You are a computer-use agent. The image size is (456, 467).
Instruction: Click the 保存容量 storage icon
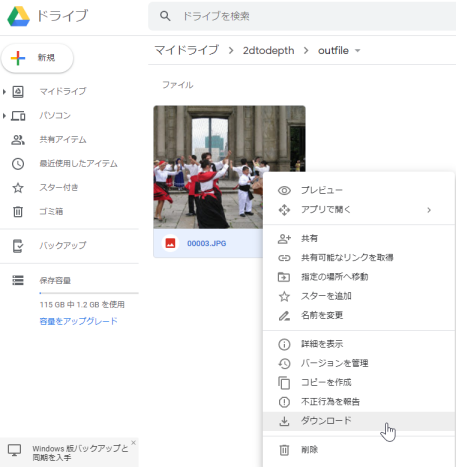(18, 280)
